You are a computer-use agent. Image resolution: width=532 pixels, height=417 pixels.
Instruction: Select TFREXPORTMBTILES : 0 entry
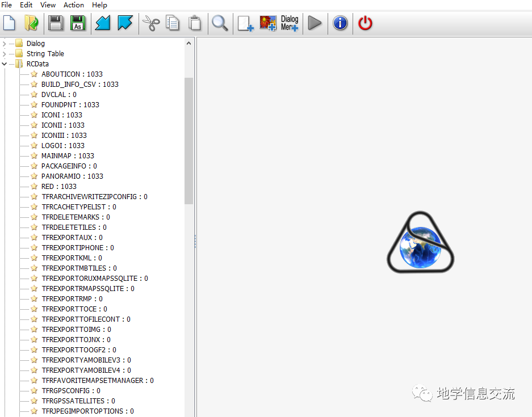click(x=79, y=268)
